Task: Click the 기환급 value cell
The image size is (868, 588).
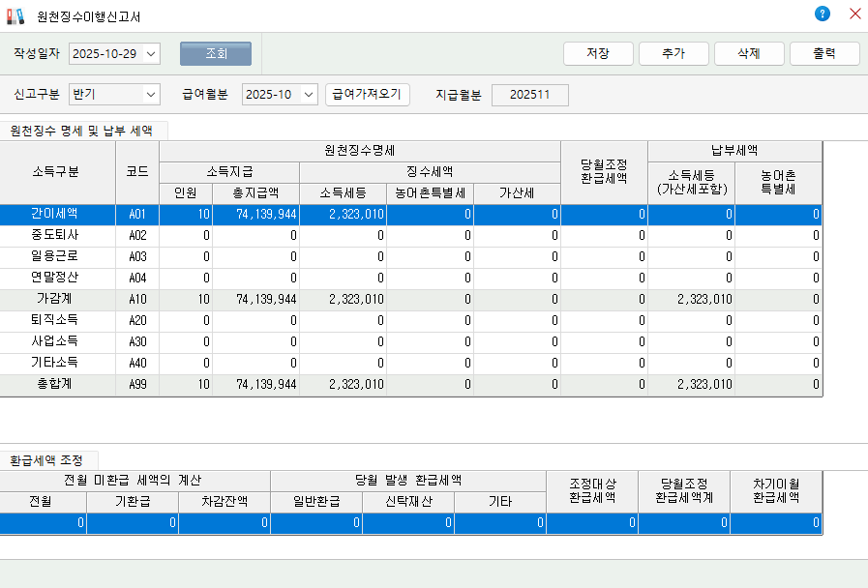Action: click(133, 523)
